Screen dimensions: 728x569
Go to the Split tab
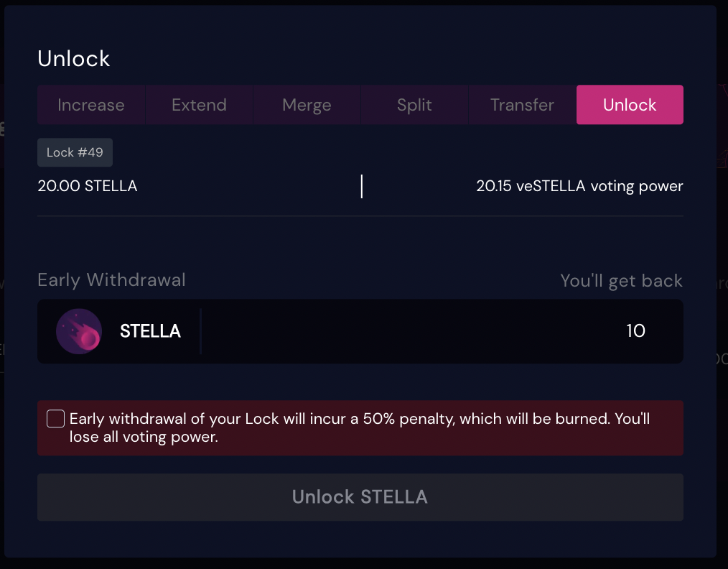point(414,105)
